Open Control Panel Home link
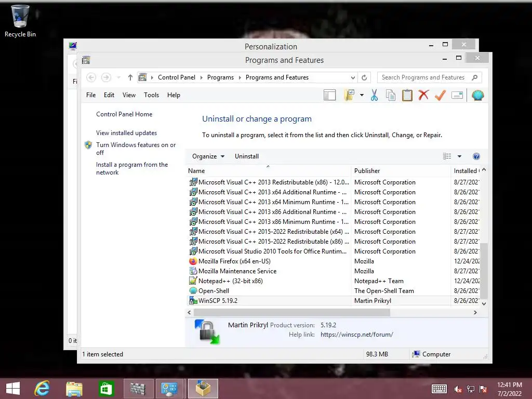This screenshot has width=532, height=399. point(124,114)
